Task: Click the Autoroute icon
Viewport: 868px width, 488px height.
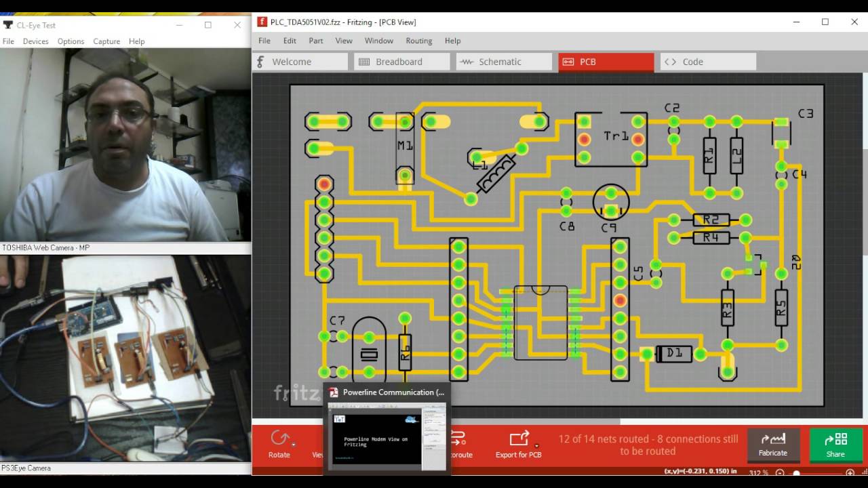Action: [460, 439]
